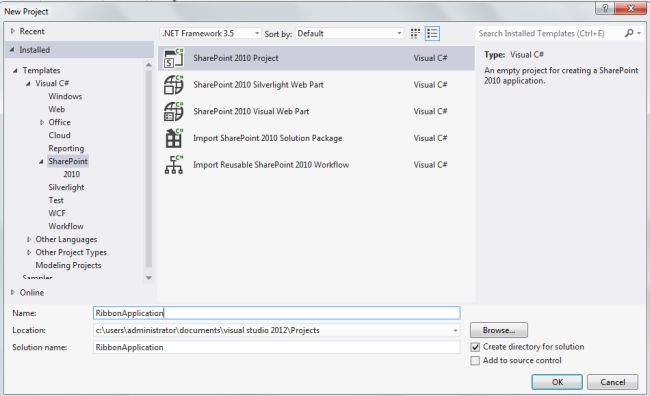Choose the Import Reusable SharePoint 2010 Workflow icon
Screen dimensions: 650x396
173,165
